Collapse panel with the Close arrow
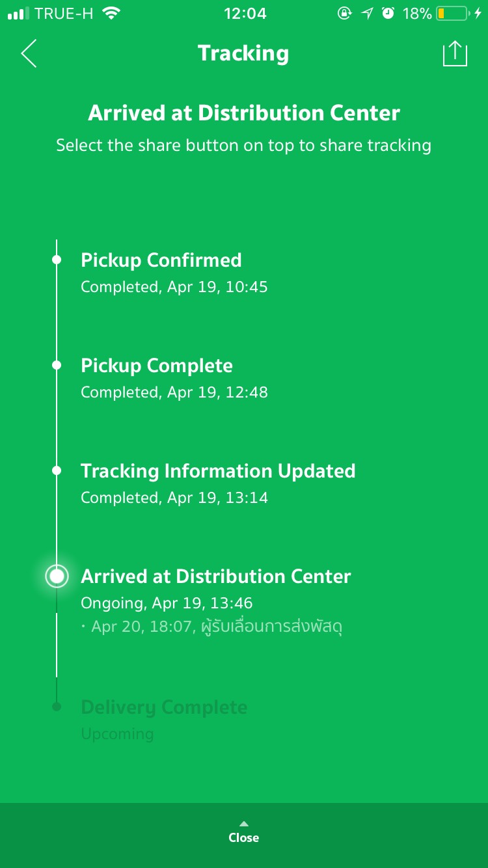The height and width of the screenshot is (868, 488). click(x=244, y=824)
